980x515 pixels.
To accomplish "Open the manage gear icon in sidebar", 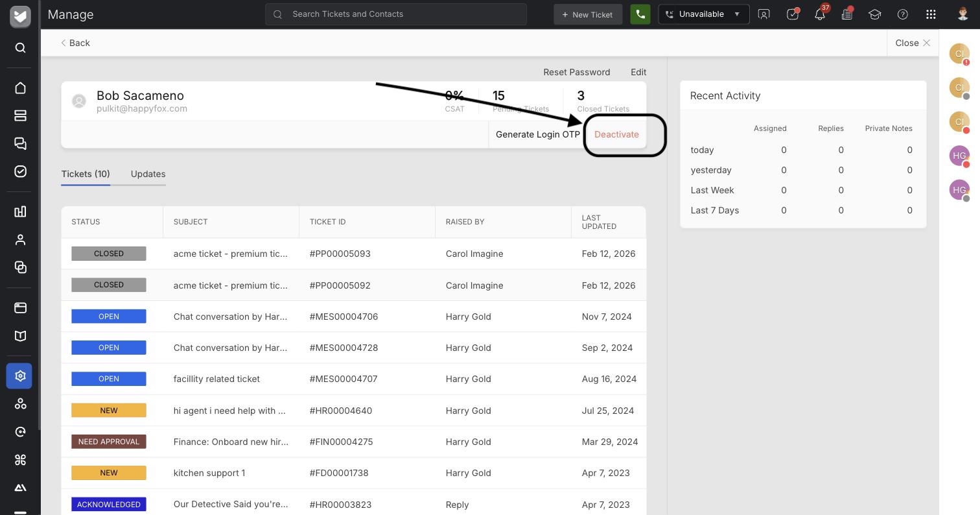I will (19, 376).
